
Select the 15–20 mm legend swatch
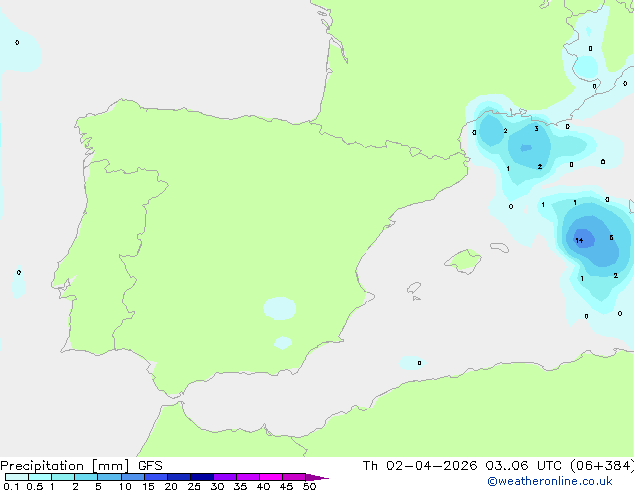pos(156,477)
